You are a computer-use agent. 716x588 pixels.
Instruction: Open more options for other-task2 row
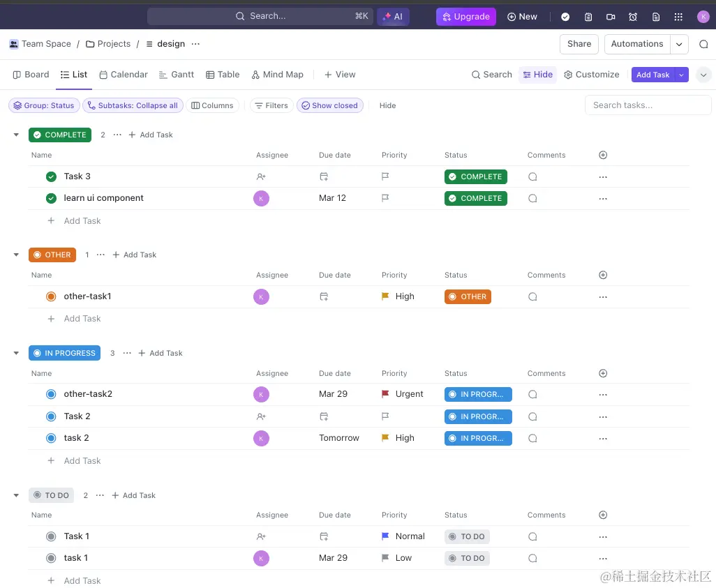[x=603, y=394]
